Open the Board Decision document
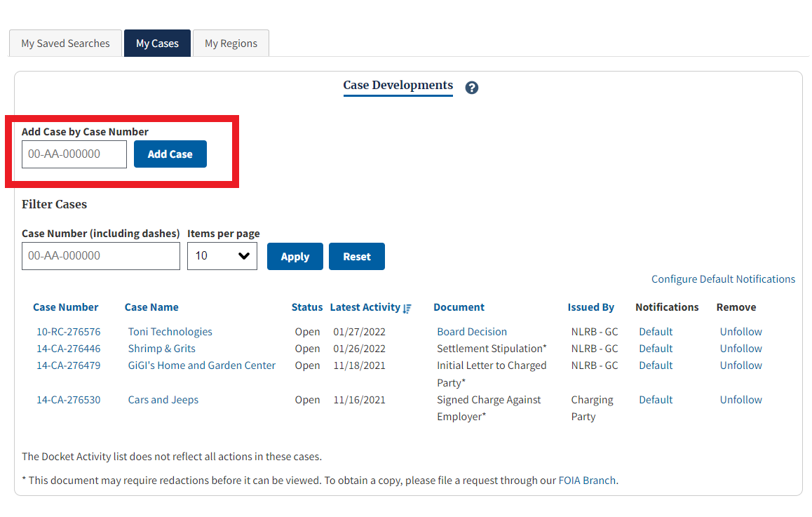The height and width of the screenshot is (517, 812). [472, 332]
